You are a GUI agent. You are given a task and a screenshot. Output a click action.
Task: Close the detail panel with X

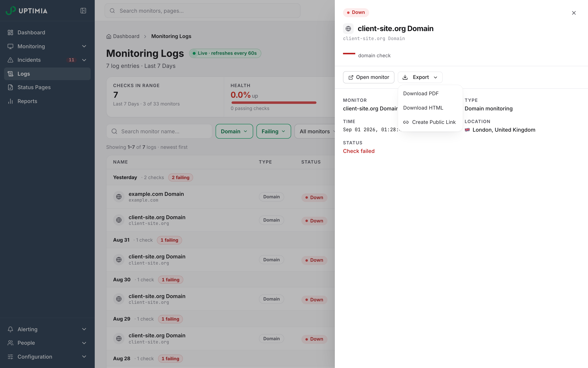(574, 13)
